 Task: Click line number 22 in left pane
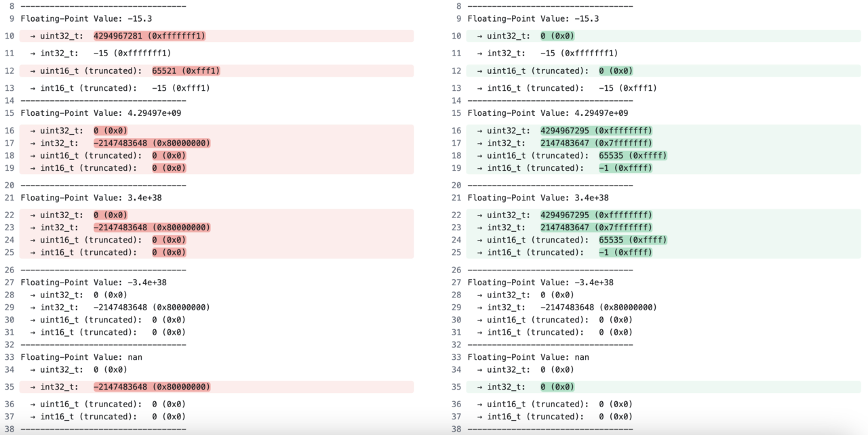(9, 215)
